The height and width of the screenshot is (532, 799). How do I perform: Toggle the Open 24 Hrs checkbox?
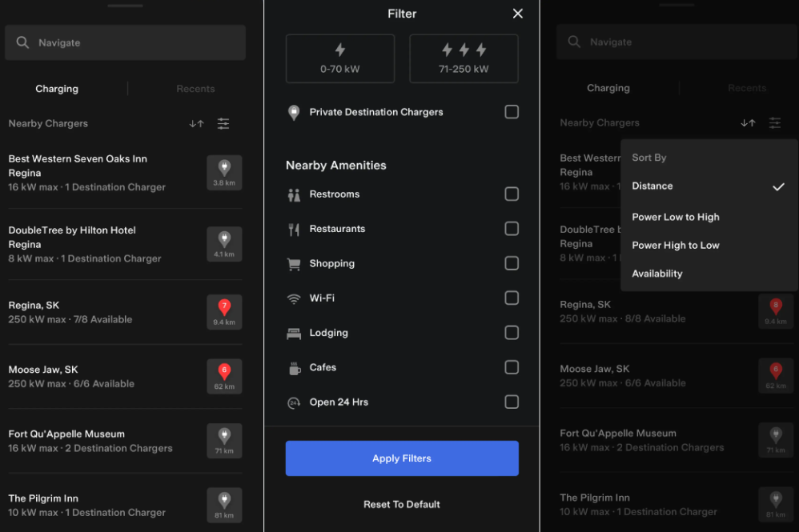512,402
